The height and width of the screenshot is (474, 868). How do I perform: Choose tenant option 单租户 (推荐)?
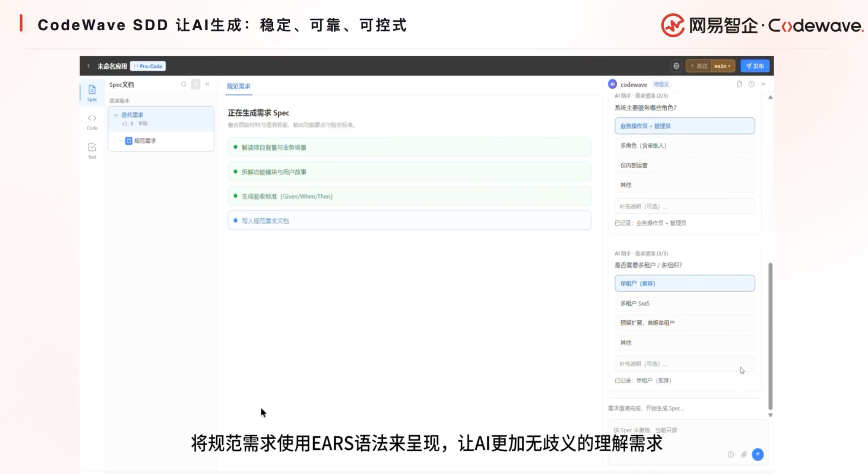coord(684,283)
